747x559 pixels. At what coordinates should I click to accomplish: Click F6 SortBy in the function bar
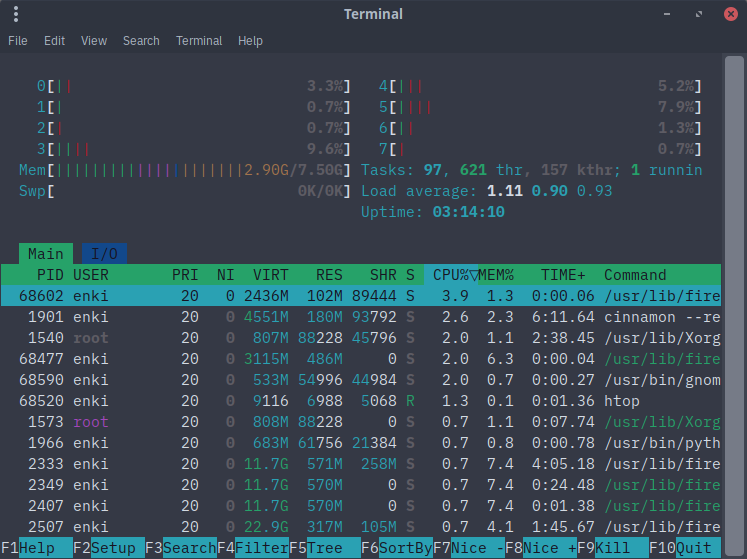coord(397,548)
